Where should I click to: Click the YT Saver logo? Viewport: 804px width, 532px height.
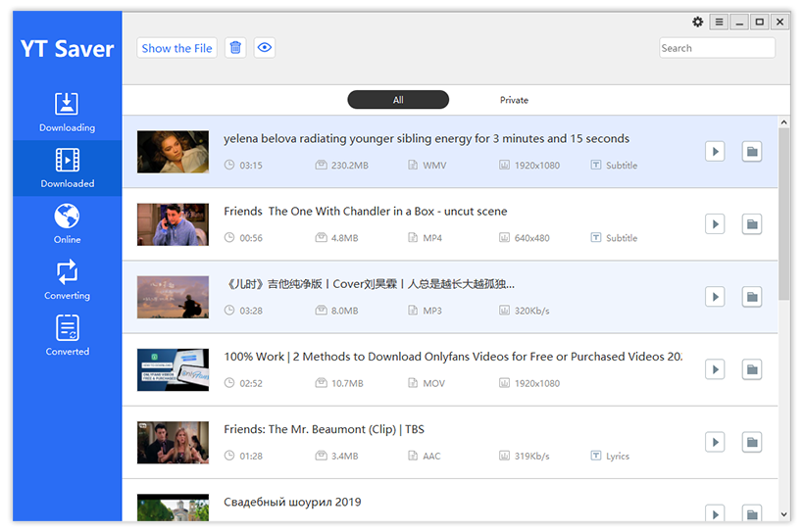click(x=68, y=49)
